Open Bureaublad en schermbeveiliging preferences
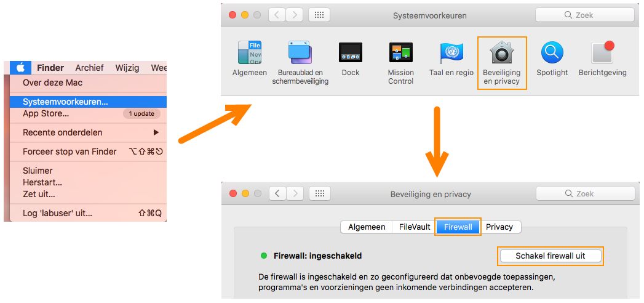644x303 pixels. (300, 62)
